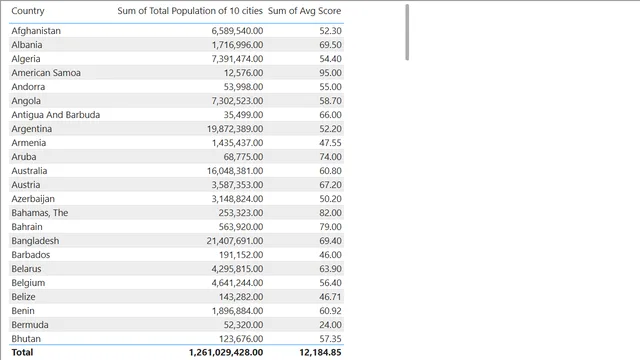
Task: Click population value 35,499.00
Action: (243, 115)
